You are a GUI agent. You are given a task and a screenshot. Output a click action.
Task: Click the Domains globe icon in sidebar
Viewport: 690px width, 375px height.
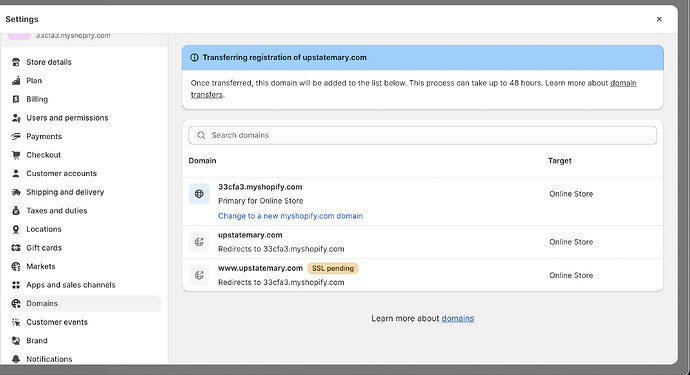point(16,303)
